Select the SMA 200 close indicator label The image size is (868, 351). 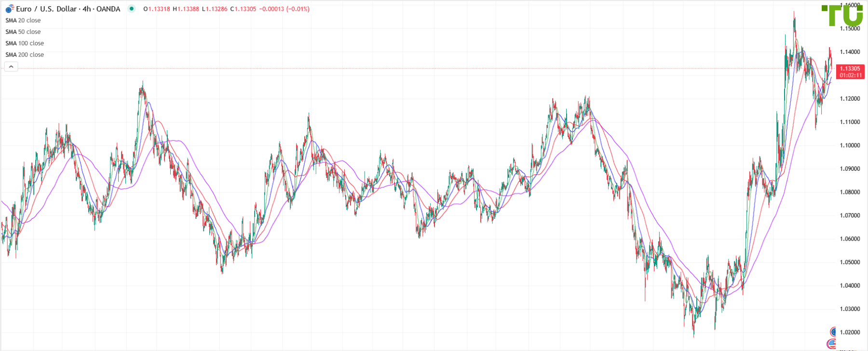click(25, 55)
